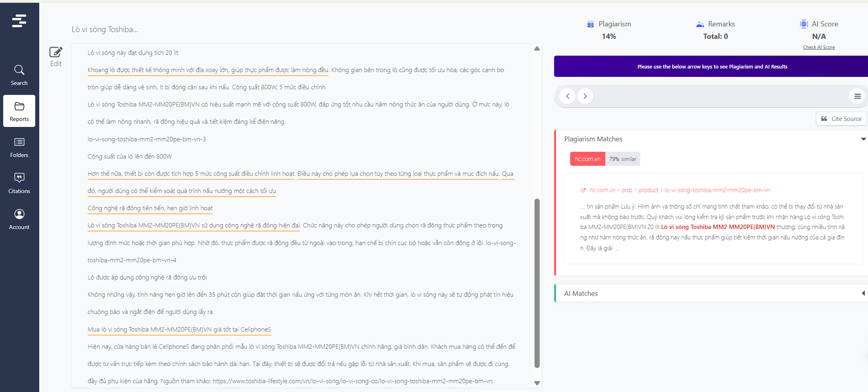Click the document title 'Lò vi sóng Toshiba...'
Screen dimensions: 868x392
[x=105, y=29]
